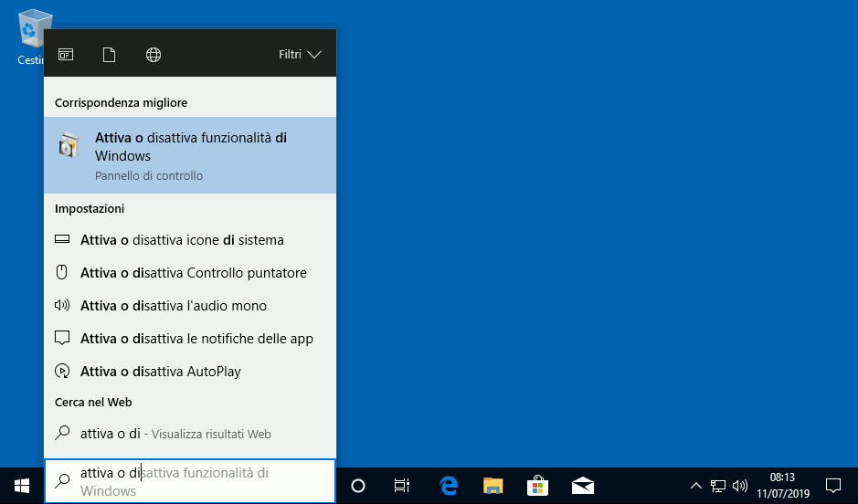Launch Microsoft Edge from the taskbar
Viewport: 858px width, 504px height.
point(449,486)
